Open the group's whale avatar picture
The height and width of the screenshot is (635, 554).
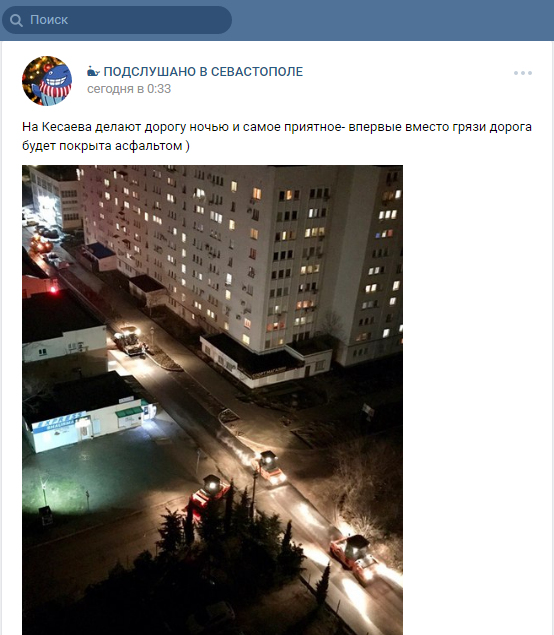[x=47, y=81]
